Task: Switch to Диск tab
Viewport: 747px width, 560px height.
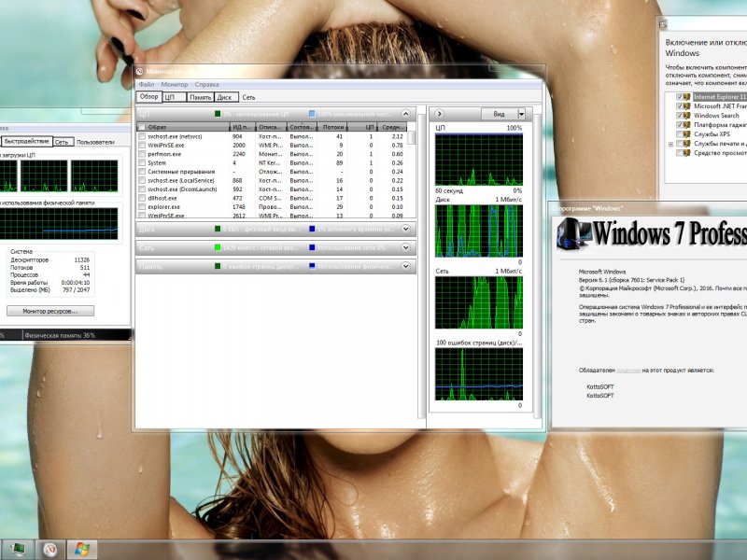Action: (x=226, y=97)
